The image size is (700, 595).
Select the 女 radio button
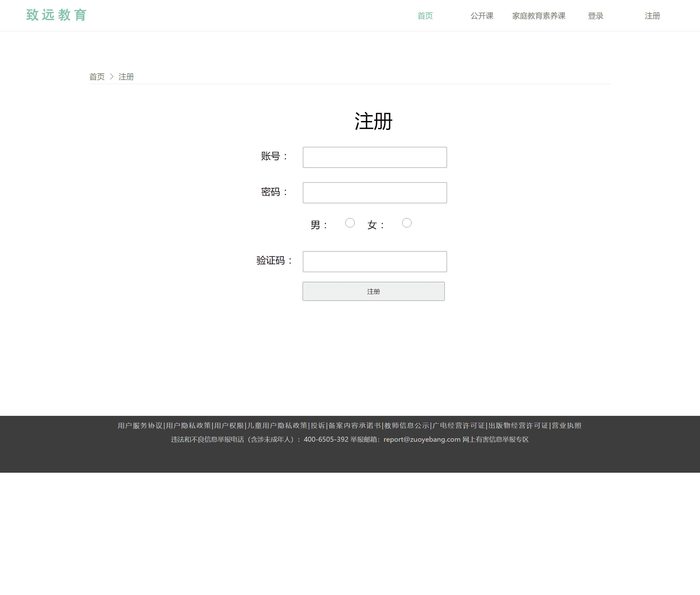[407, 223]
